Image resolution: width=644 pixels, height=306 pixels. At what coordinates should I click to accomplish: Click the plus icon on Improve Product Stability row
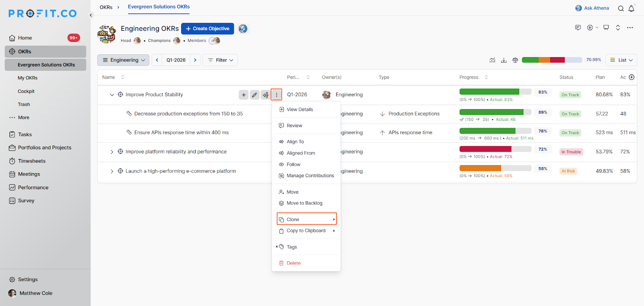point(244,95)
